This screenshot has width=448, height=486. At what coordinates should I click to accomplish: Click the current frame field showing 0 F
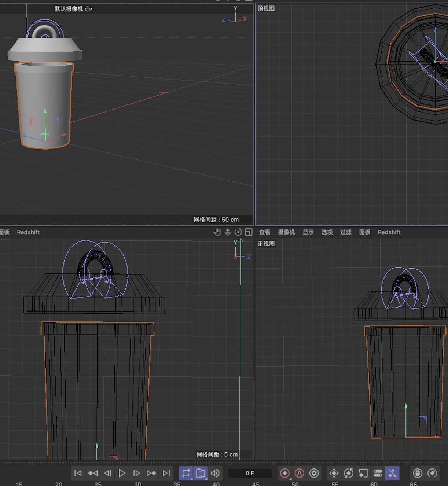pyautogui.click(x=250, y=473)
